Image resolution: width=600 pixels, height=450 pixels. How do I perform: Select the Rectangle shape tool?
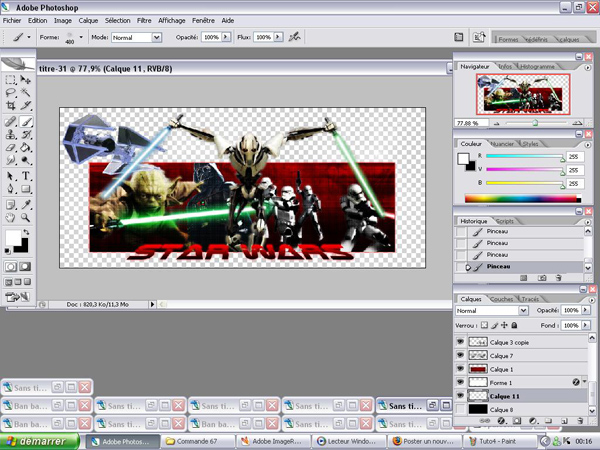pyautogui.click(x=26, y=189)
